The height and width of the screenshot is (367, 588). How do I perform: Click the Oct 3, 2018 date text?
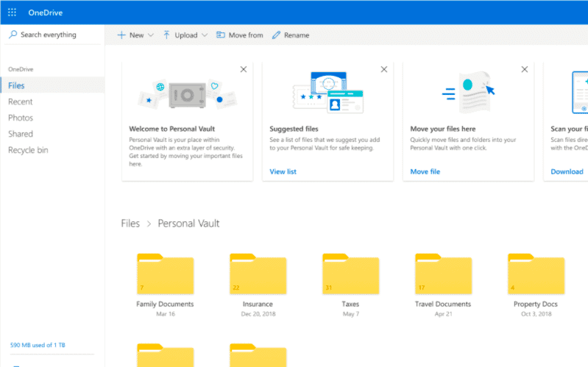536,314
